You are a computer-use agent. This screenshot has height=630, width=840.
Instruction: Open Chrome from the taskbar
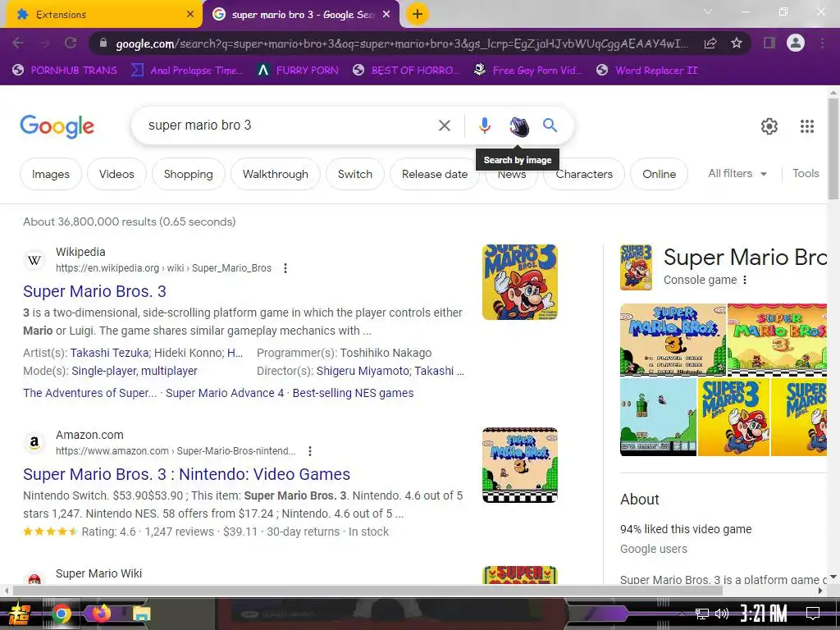(61, 614)
